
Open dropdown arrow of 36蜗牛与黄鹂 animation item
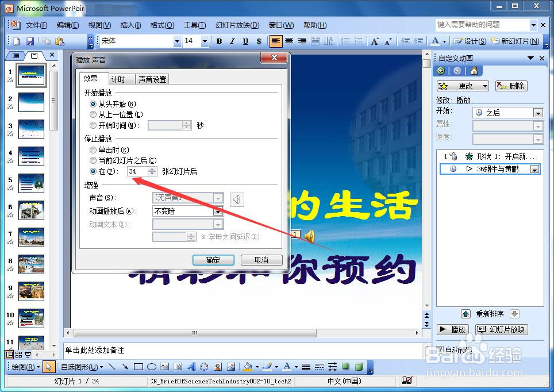coord(535,170)
